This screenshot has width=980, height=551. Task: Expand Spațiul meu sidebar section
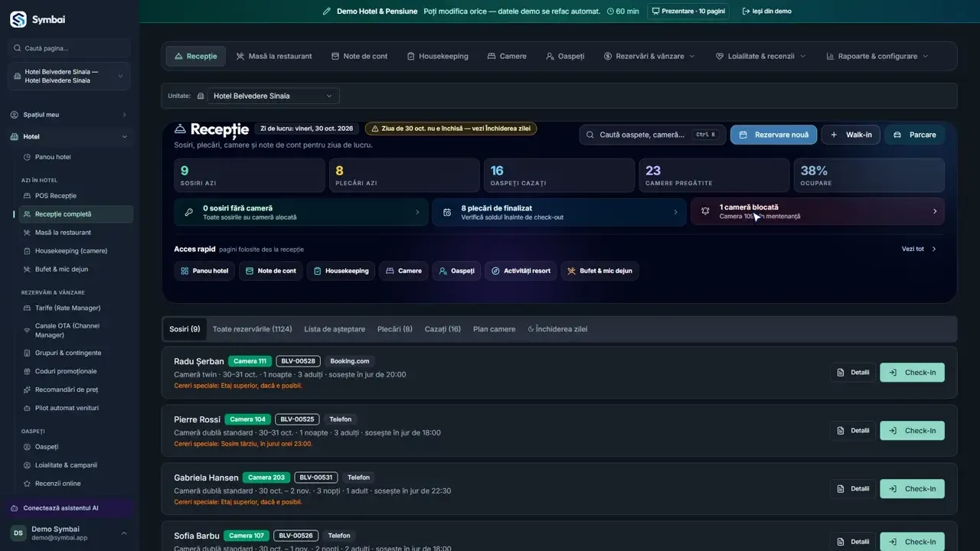pos(70,115)
